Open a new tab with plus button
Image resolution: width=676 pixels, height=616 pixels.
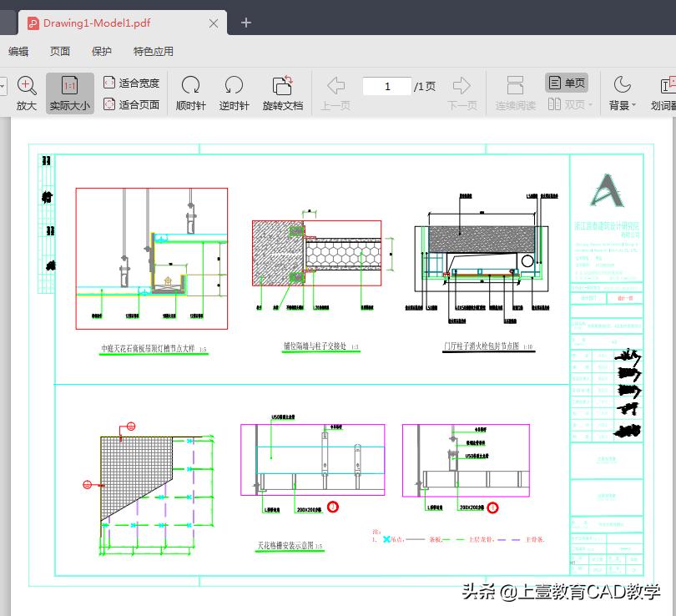coord(246,23)
